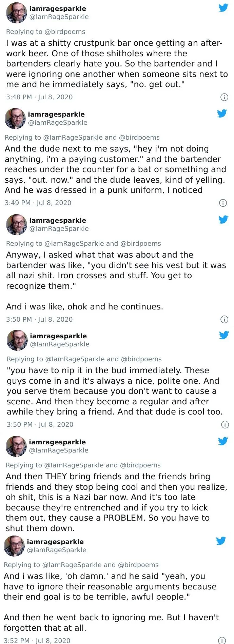Screen dimensions: 234x644
Task: Open the 3:52 PM · Jul 8, 2020 timestamp link
Action: [37, 641]
